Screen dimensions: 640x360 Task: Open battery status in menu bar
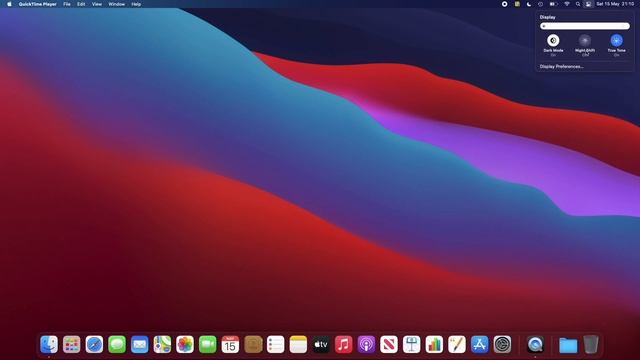(553, 4)
